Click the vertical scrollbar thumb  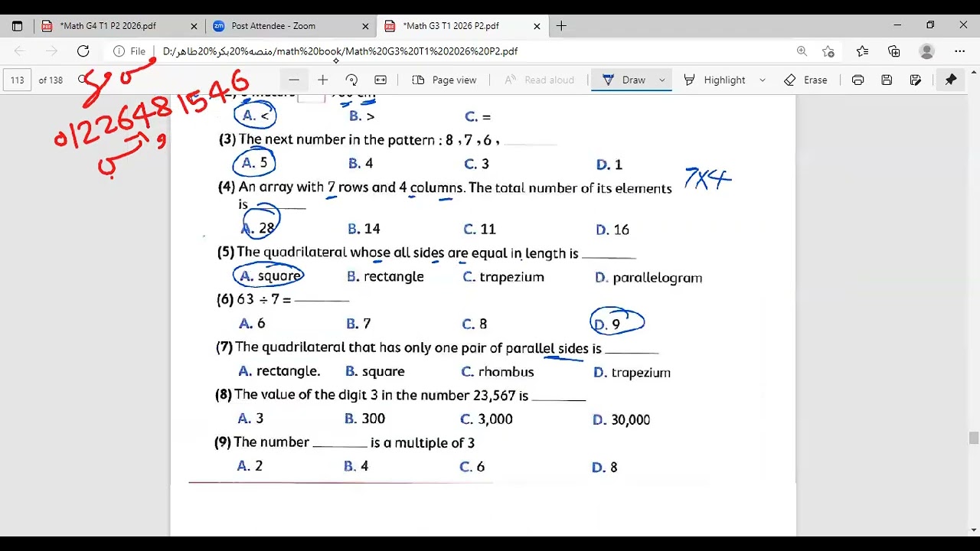974,439
